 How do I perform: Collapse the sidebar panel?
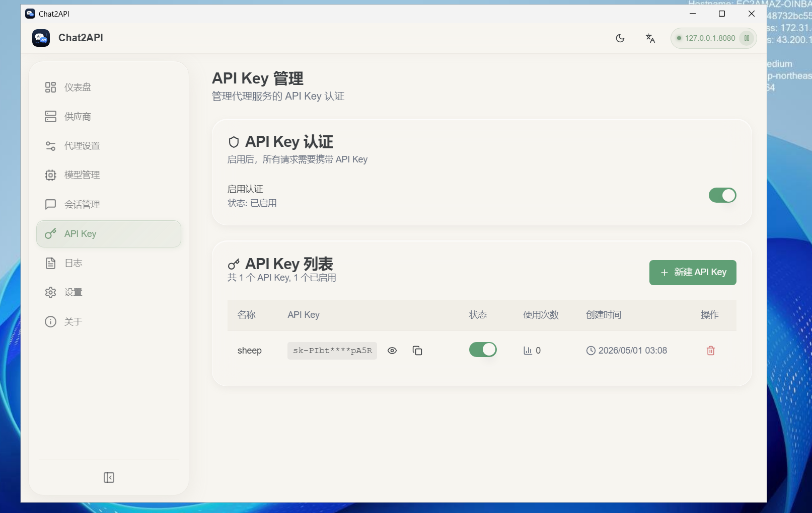point(109,477)
